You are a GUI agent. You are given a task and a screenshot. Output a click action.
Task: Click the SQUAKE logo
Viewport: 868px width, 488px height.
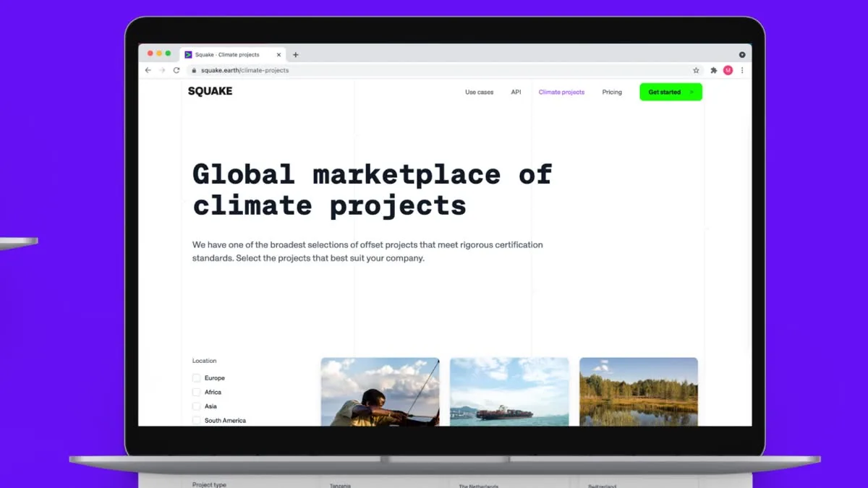(210, 91)
